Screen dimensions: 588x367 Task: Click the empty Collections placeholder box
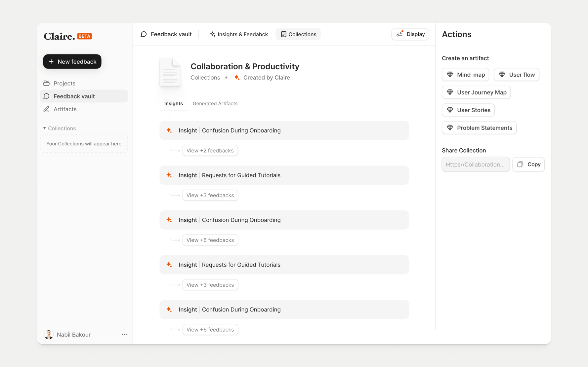(x=84, y=144)
